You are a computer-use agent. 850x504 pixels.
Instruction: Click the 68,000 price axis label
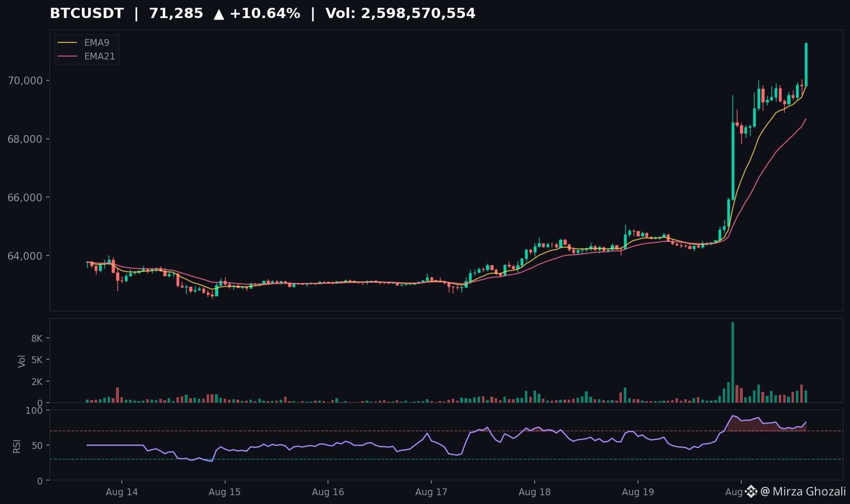(x=25, y=139)
